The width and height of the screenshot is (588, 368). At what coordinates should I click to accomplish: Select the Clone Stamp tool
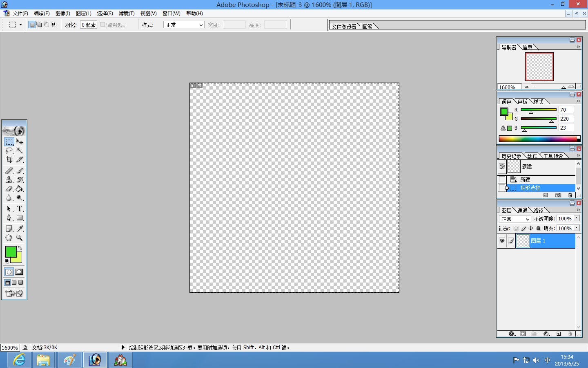[x=9, y=180]
